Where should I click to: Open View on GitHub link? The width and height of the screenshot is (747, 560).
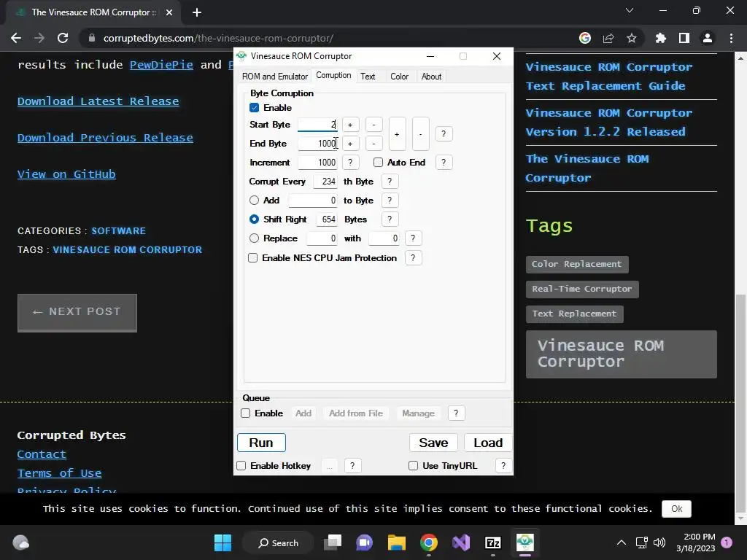tap(66, 174)
